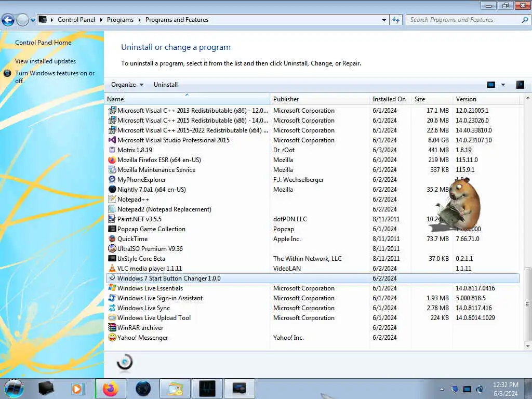Click the search magnifier icon
This screenshot has width=532, height=399.
pos(525,20)
